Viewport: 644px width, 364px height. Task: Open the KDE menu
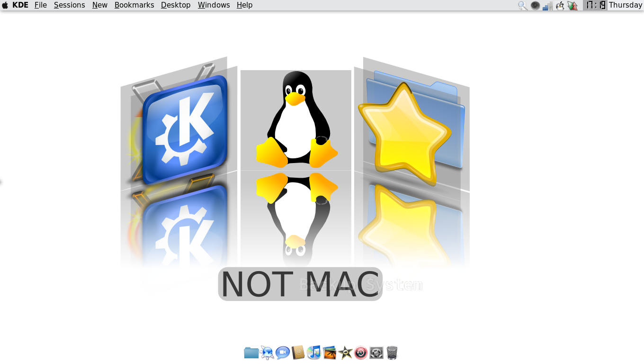(x=20, y=5)
